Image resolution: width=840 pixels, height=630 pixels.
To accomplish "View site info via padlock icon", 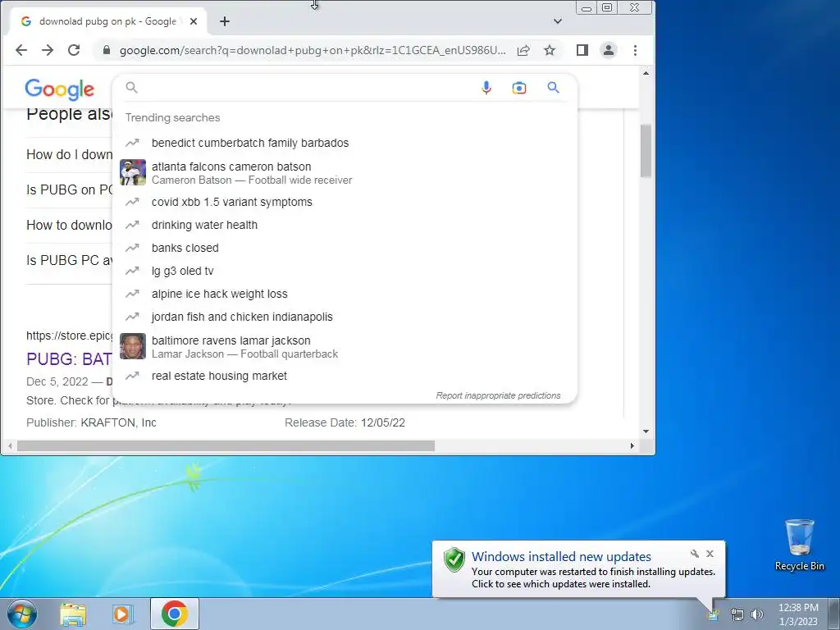I will tap(107, 50).
